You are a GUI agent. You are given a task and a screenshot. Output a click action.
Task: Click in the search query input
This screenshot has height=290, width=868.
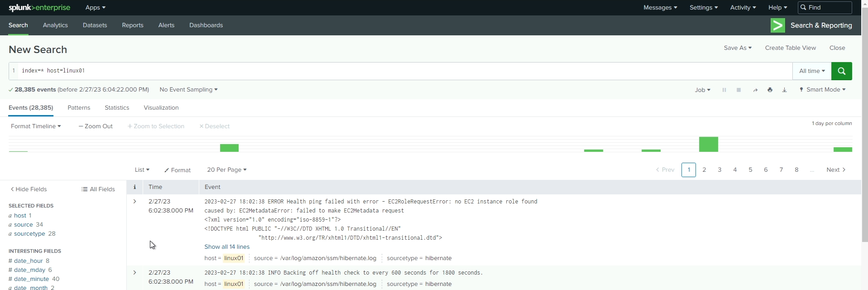point(405,71)
